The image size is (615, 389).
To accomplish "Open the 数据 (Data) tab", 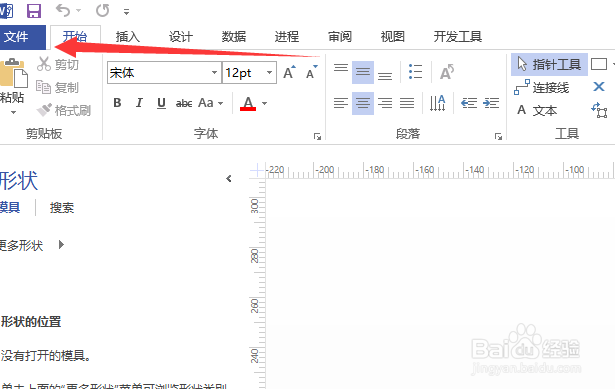I will click(x=234, y=37).
